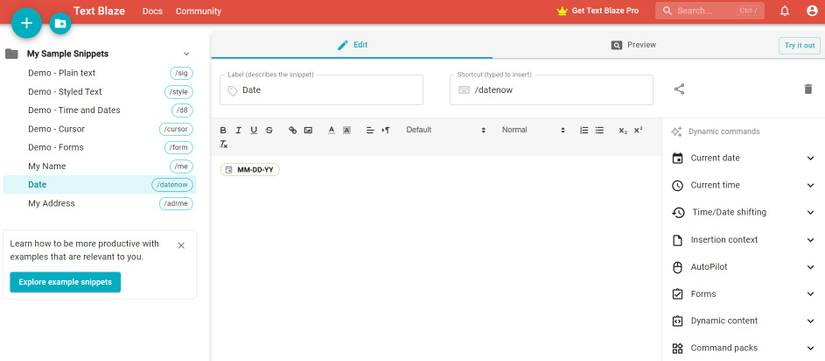This screenshot has width=825, height=361.
Task: Toggle italic formatting
Action: pyautogui.click(x=238, y=130)
